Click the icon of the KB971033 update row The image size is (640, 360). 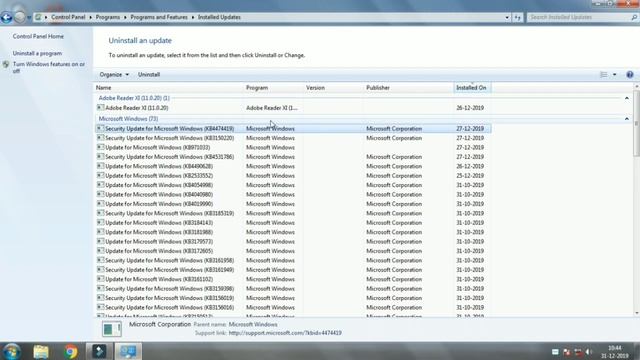100,147
